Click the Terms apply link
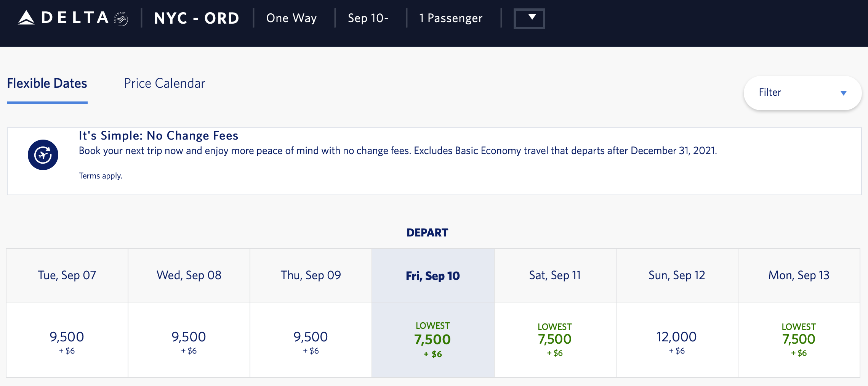The width and height of the screenshot is (868, 386). (x=101, y=176)
